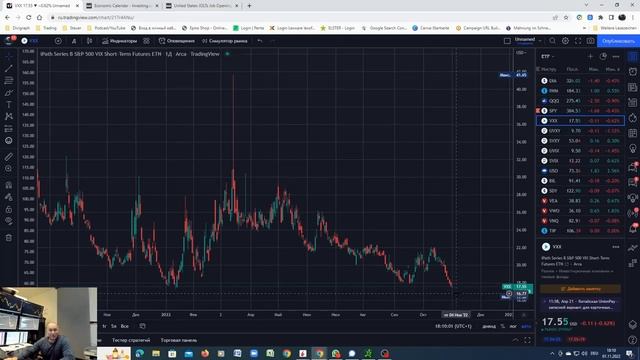Maximize bottom panel icon

tap(527, 340)
